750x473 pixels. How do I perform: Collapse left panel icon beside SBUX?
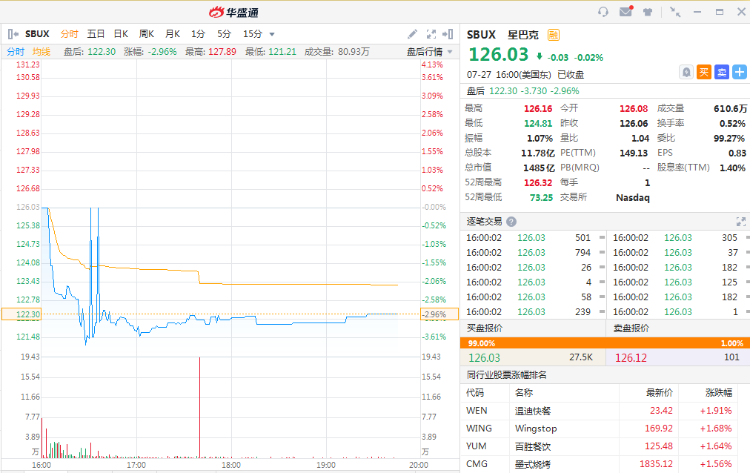13,34
